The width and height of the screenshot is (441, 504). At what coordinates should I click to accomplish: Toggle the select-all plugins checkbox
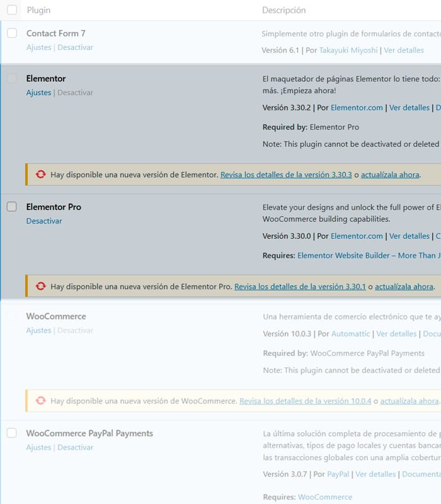pos(12,9)
